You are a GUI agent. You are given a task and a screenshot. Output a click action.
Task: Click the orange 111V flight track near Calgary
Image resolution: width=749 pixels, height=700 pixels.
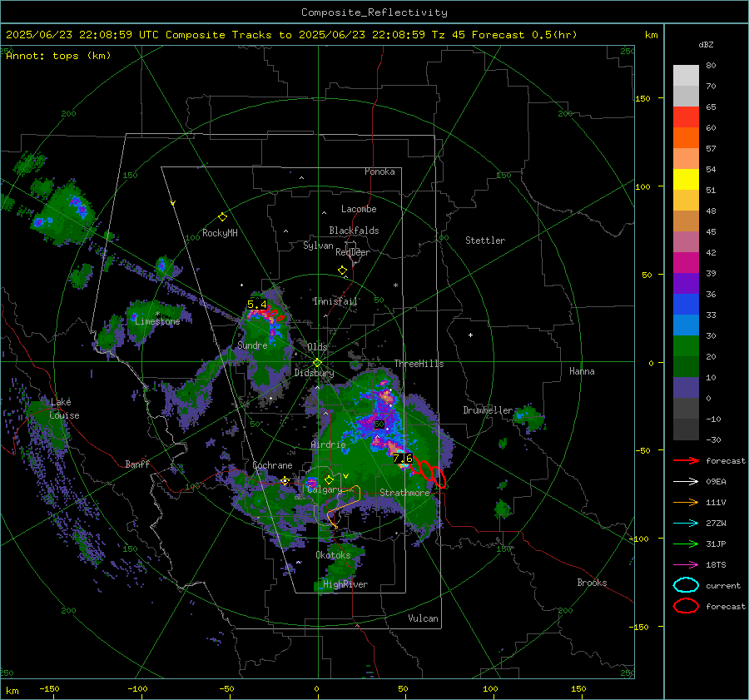point(344,507)
